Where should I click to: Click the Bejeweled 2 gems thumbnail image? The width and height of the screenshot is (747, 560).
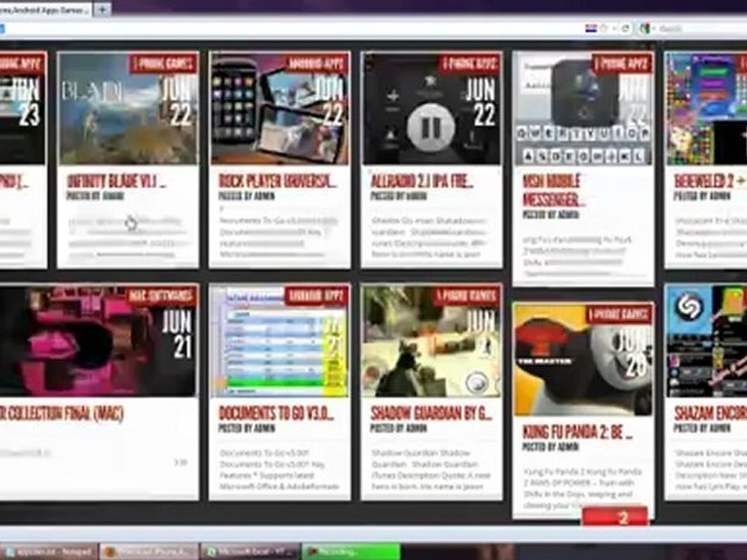tap(707, 109)
